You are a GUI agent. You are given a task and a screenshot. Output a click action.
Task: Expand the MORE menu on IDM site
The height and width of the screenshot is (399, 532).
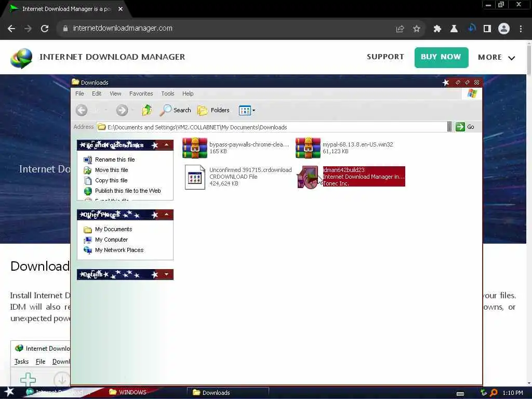(x=496, y=57)
